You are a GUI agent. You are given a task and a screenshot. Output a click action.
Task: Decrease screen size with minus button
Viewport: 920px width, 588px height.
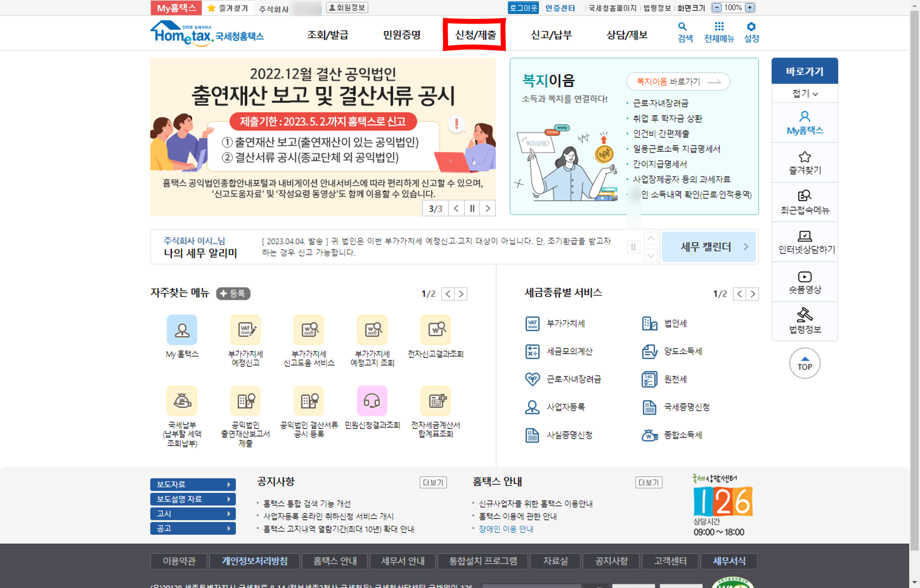coord(716,8)
